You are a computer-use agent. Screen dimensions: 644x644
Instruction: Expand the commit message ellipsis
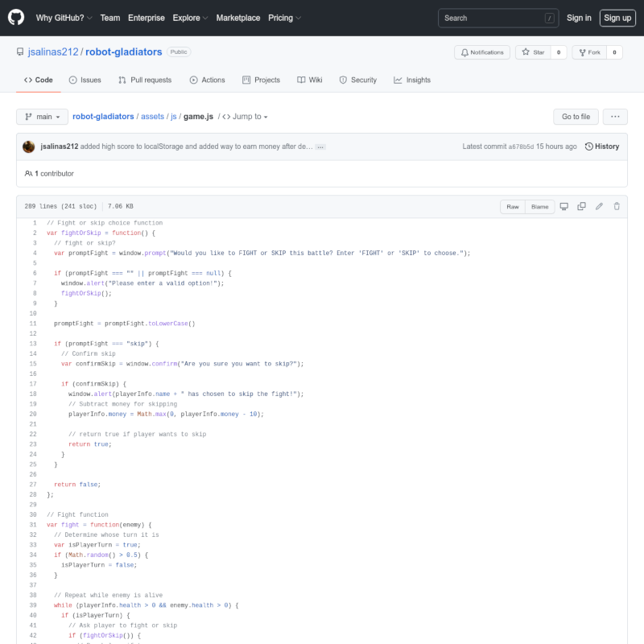coord(320,147)
